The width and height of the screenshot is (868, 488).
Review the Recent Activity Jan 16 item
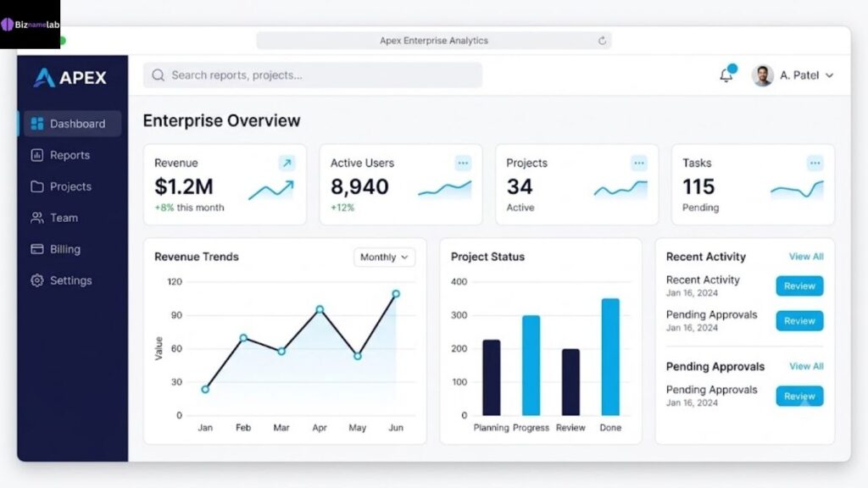[x=799, y=286]
